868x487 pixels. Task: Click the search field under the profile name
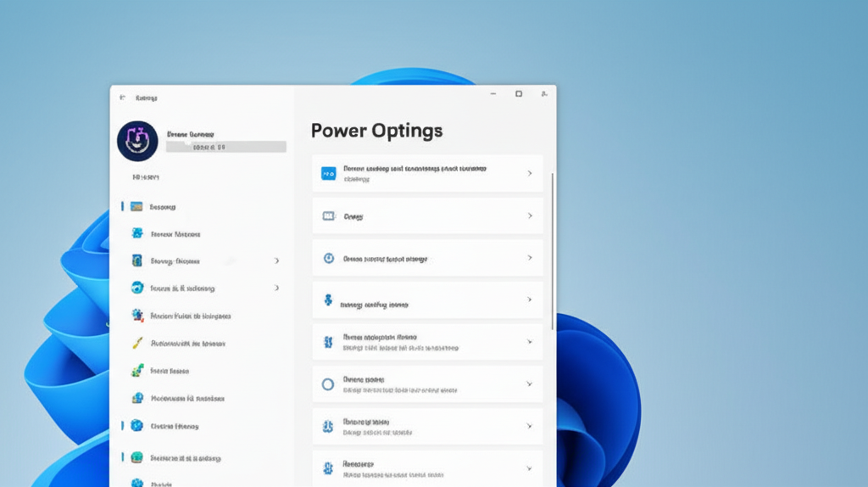coord(225,147)
